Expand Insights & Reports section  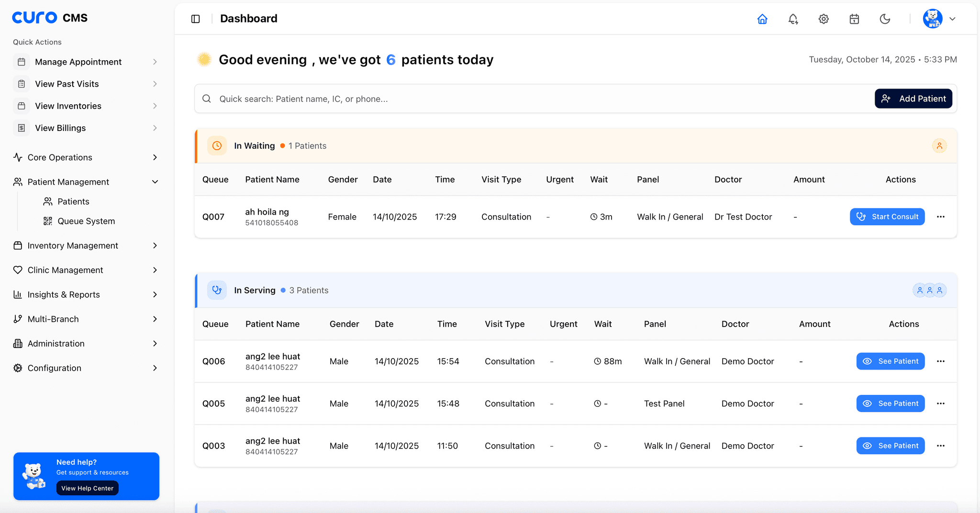(x=86, y=295)
